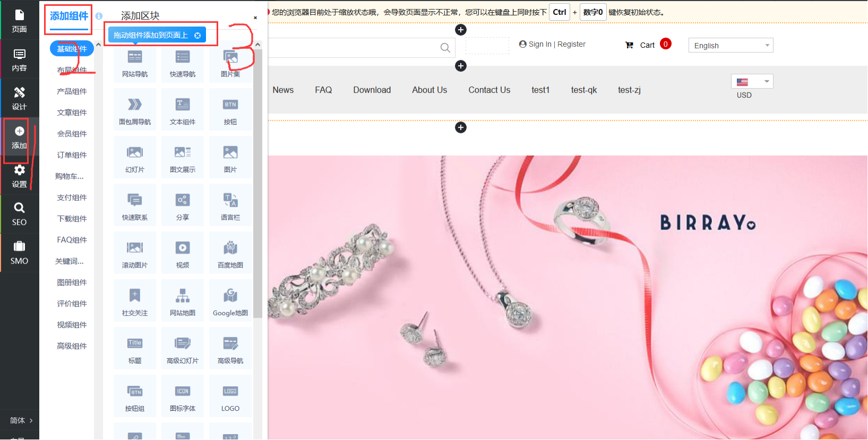The height and width of the screenshot is (440, 868).
Task: Choose the 图册组件 category
Action: pos(72,283)
